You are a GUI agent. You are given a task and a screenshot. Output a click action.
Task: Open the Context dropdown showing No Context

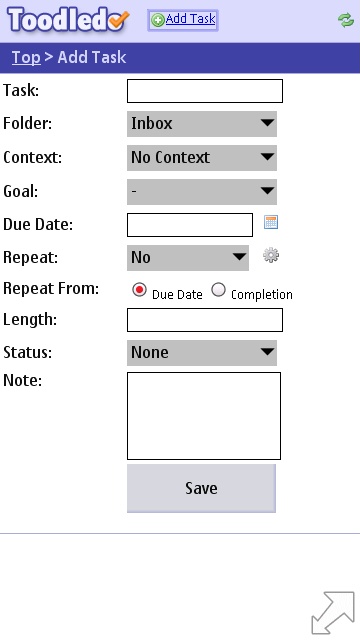pos(202,158)
